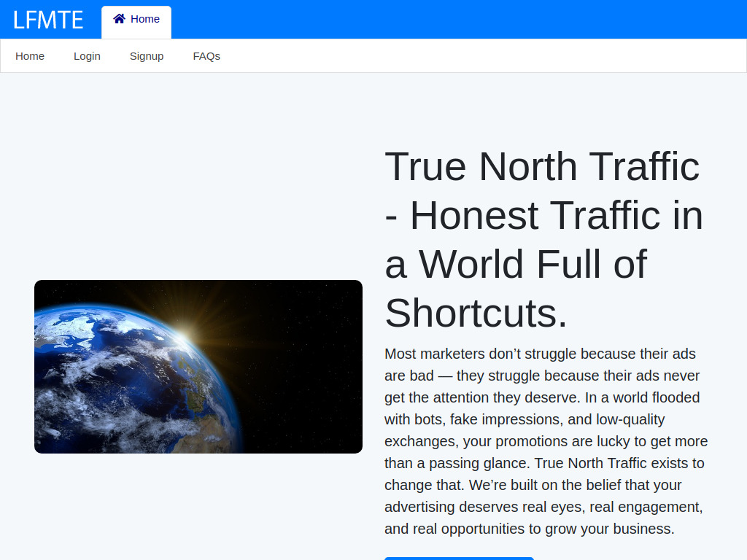Click the introductory paragraph about honest traffic
The image size is (747, 560).
(x=546, y=441)
